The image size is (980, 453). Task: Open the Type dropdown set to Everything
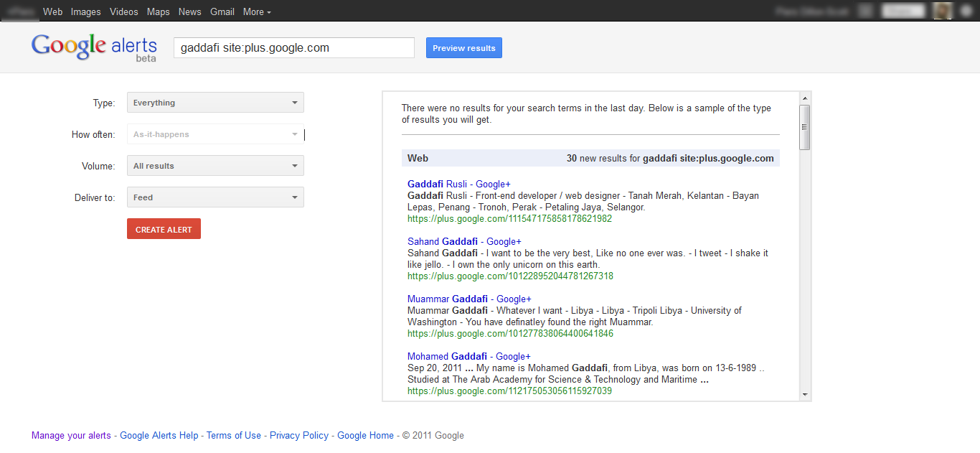pyautogui.click(x=215, y=103)
